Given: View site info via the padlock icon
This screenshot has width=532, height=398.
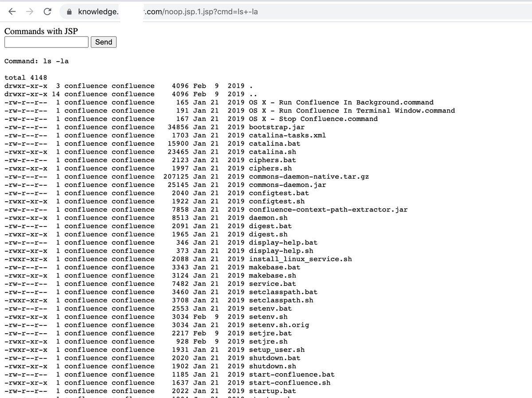Looking at the screenshot, I should point(69,12).
